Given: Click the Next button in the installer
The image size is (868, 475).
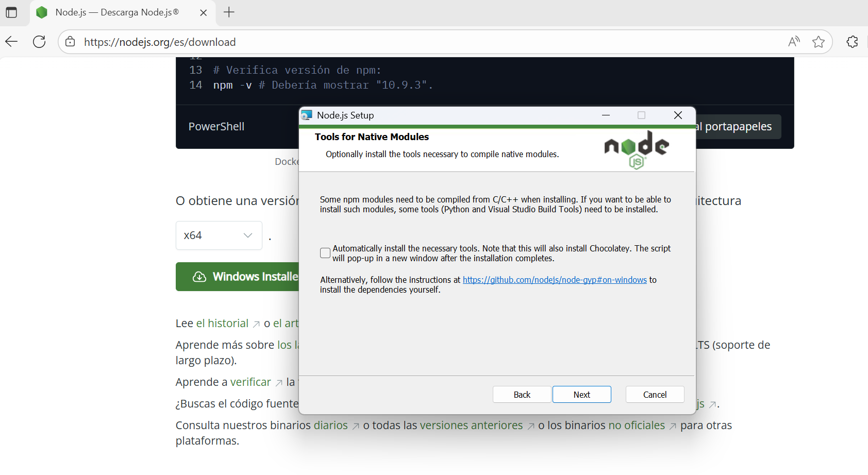Looking at the screenshot, I should point(581,394).
